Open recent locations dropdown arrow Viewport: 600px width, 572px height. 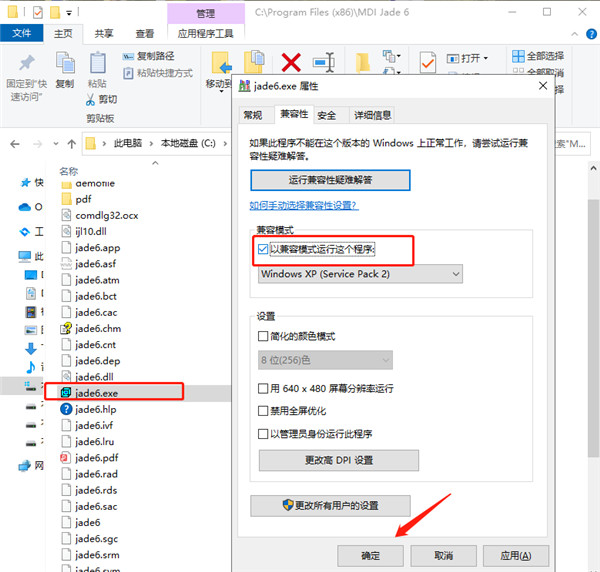56,144
